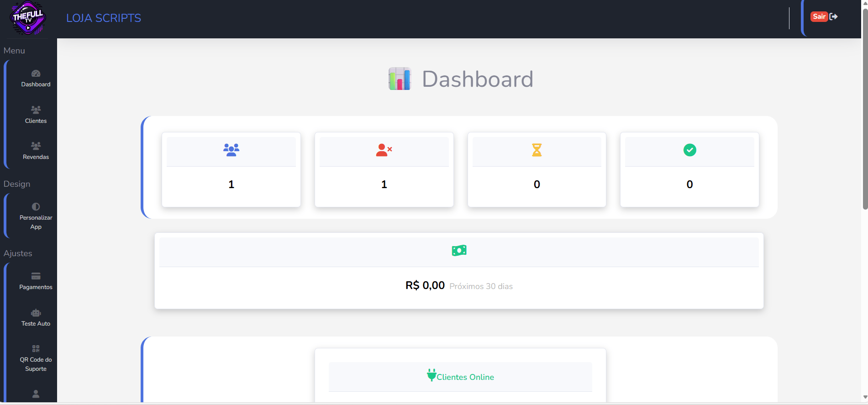Click the Dashboard gauge icon in sidebar
The image size is (868, 405).
(36, 74)
